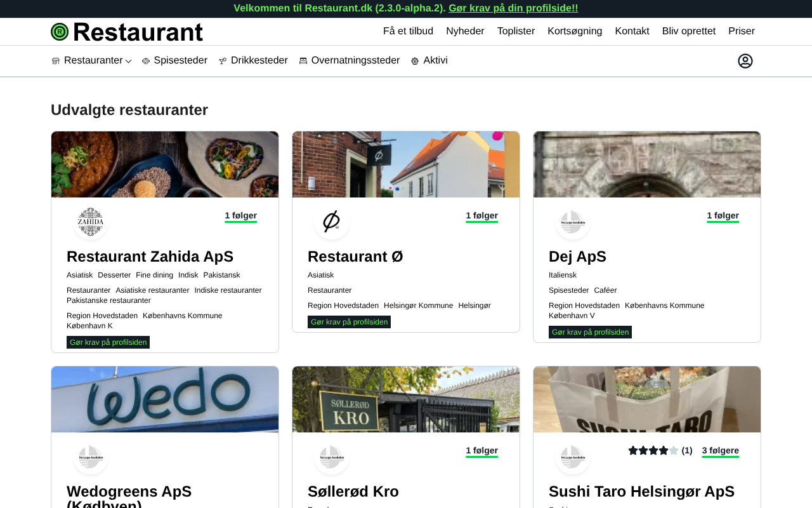
Task: Select the København K location tag
Action: click(x=89, y=326)
